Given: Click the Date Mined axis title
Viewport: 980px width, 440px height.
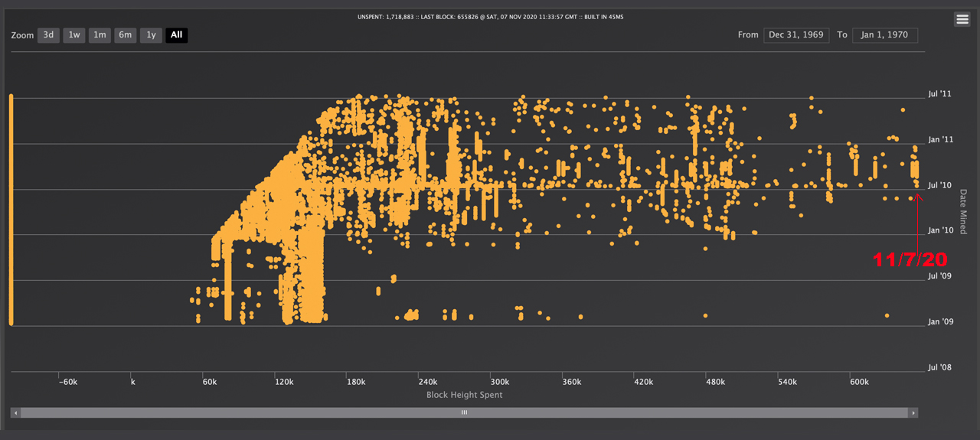Looking at the screenshot, I should click(963, 212).
